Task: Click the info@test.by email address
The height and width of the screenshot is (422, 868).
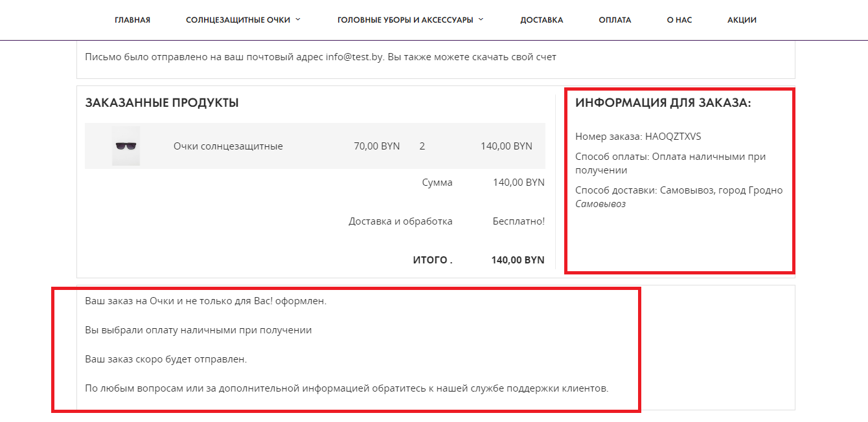Action: 354,57
